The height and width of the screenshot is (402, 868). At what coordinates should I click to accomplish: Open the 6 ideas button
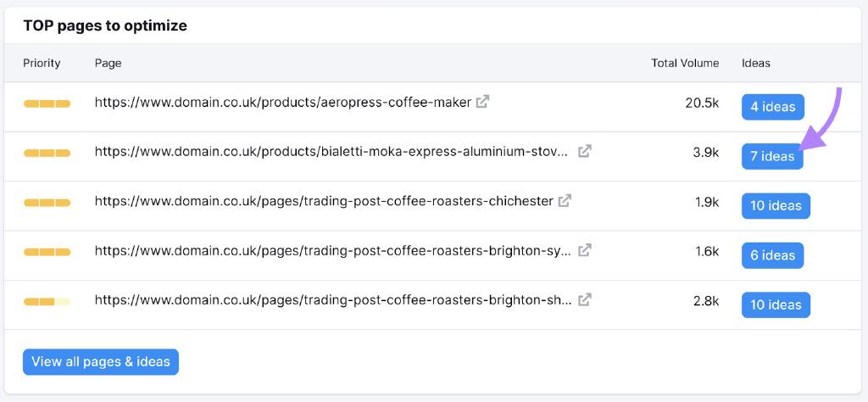pos(772,255)
